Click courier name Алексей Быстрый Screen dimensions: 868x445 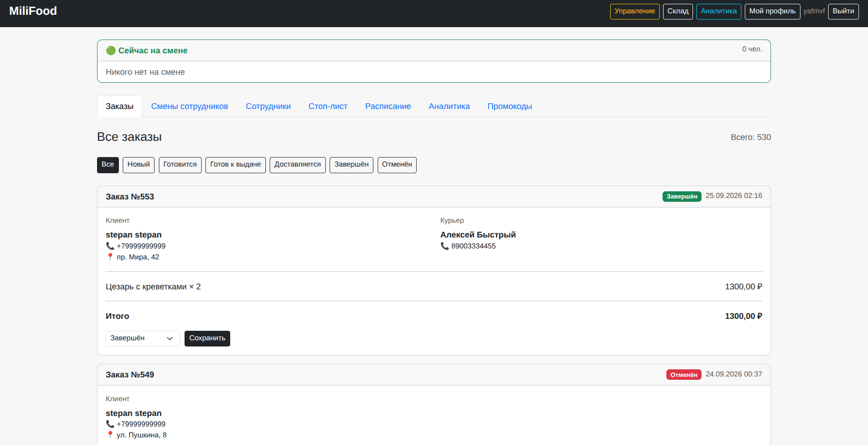click(x=478, y=235)
